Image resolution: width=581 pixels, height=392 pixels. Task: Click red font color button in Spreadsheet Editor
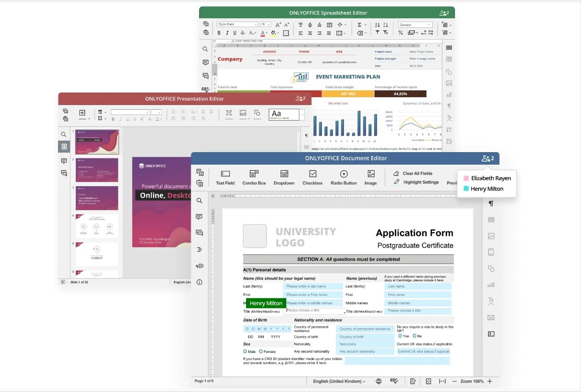pos(263,33)
